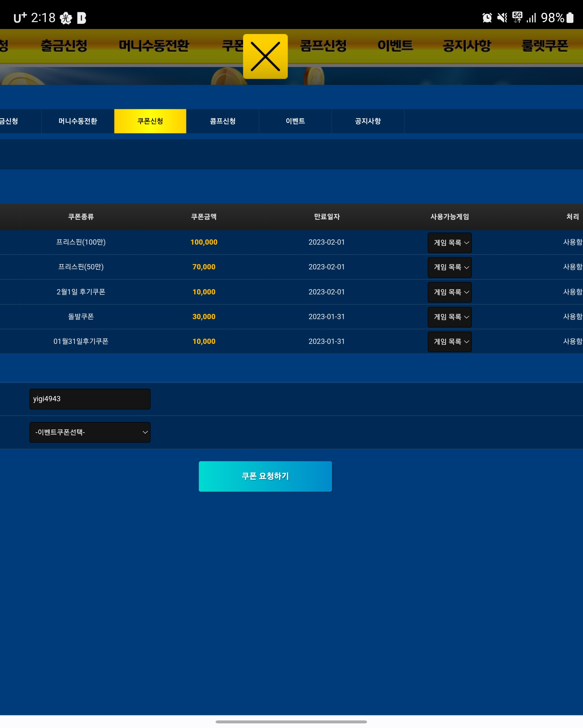583x728 pixels.
Task: Switch to the 콤프신청 tab
Action: tap(223, 121)
